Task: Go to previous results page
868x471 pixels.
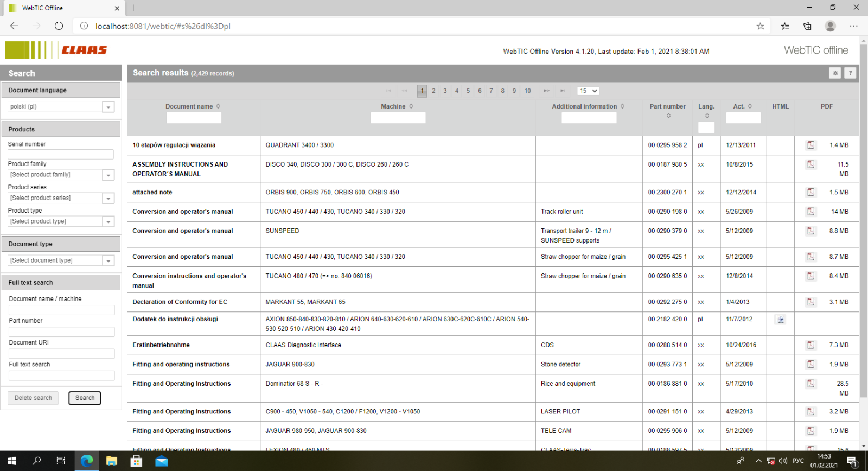Action: [x=405, y=91]
